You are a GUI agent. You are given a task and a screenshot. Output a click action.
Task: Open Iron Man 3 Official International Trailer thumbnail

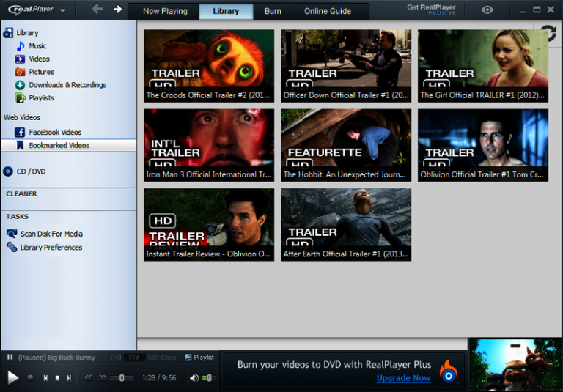coord(209,145)
